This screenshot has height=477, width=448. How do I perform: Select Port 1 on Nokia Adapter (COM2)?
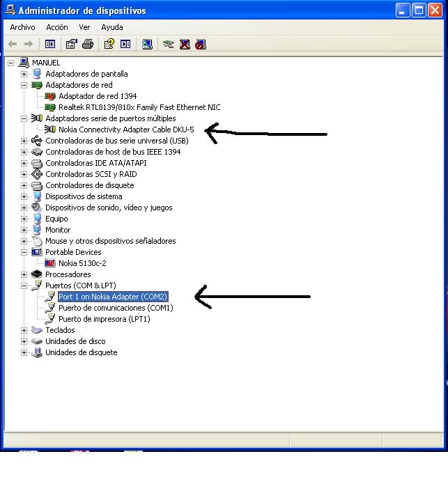pos(113,297)
